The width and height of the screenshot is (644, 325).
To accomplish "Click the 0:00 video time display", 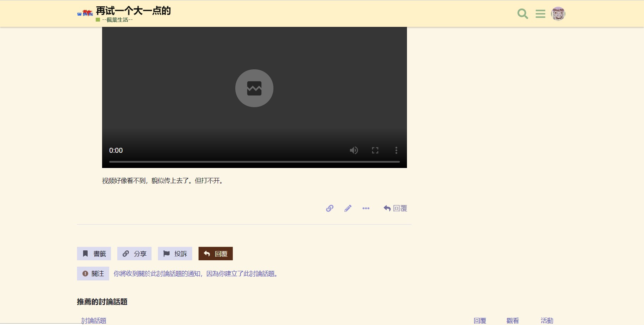I will tap(116, 150).
